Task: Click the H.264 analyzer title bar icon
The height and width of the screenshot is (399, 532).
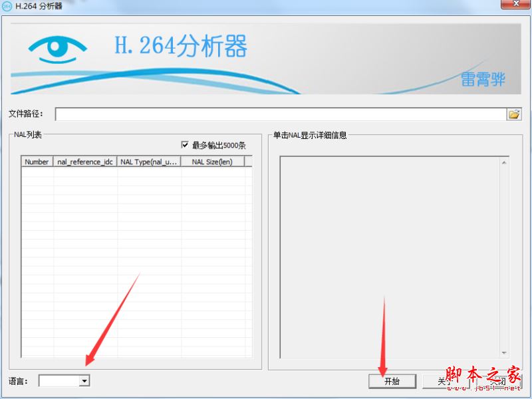Action: [x=7, y=6]
